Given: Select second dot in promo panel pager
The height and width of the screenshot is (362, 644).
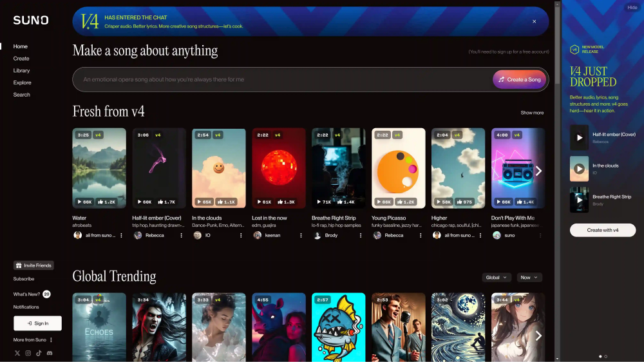Looking at the screenshot, I should (606, 356).
